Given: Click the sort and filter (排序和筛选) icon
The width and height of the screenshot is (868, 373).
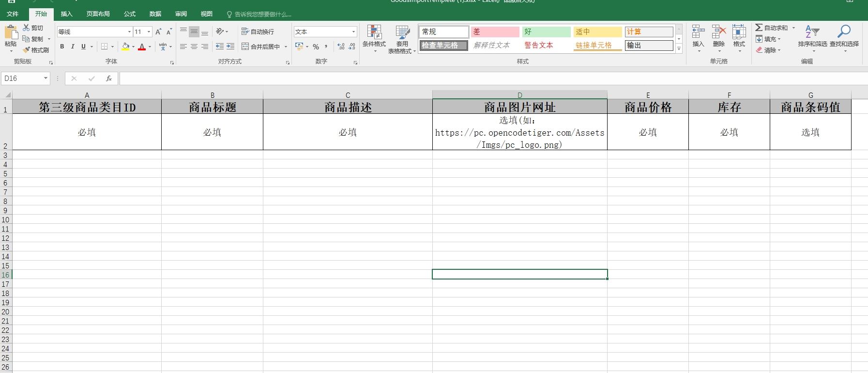Looking at the screenshot, I should (812, 32).
